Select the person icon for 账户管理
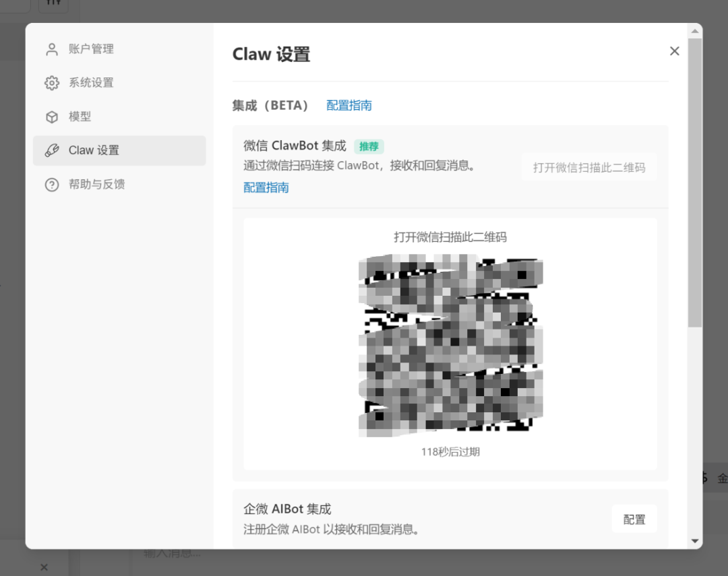 52,49
